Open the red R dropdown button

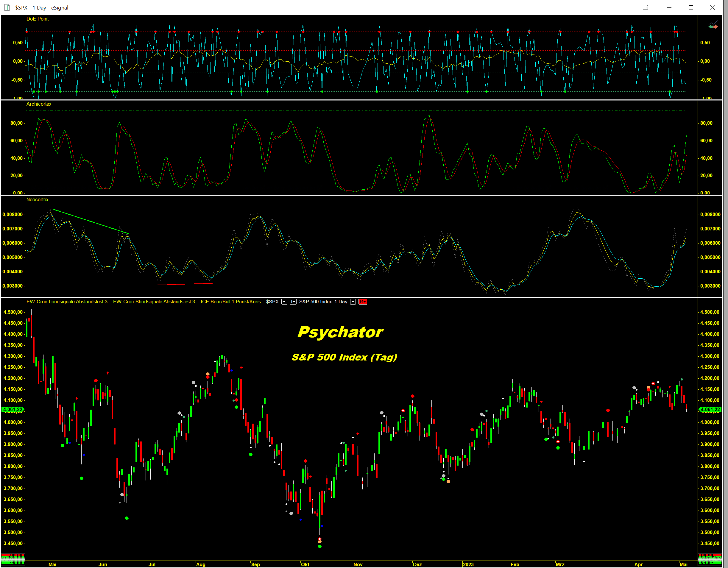coord(363,302)
